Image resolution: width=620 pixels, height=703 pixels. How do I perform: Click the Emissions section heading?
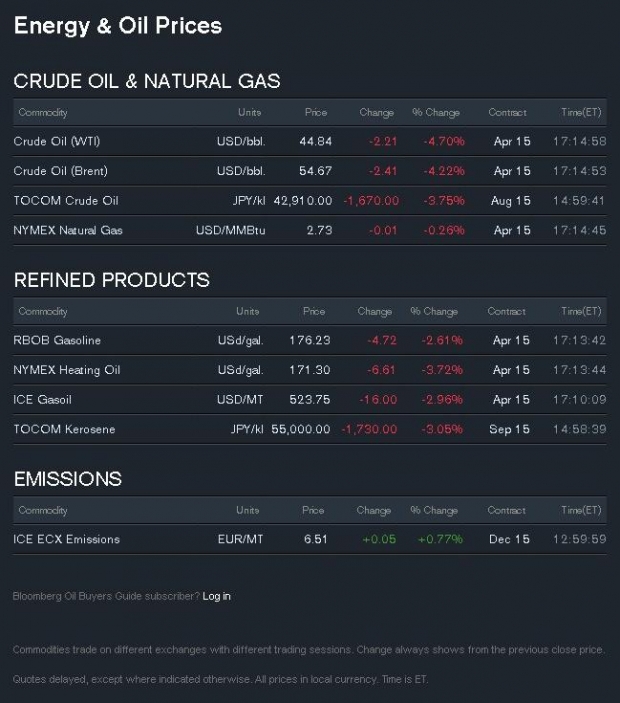click(68, 479)
